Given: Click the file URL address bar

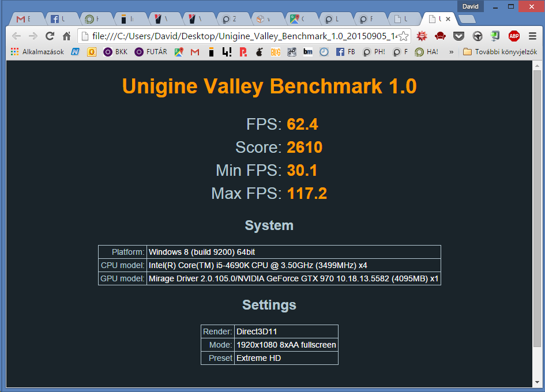Looking at the screenshot, I should click(x=244, y=36).
